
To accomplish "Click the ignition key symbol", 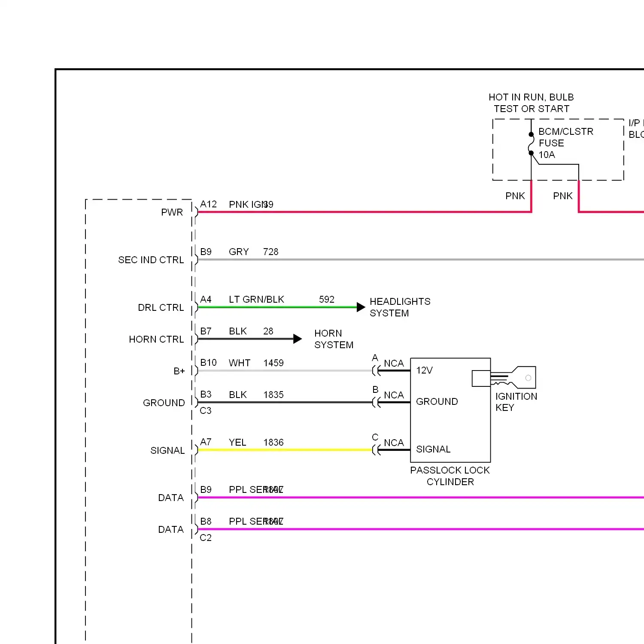I will click(x=513, y=378).
